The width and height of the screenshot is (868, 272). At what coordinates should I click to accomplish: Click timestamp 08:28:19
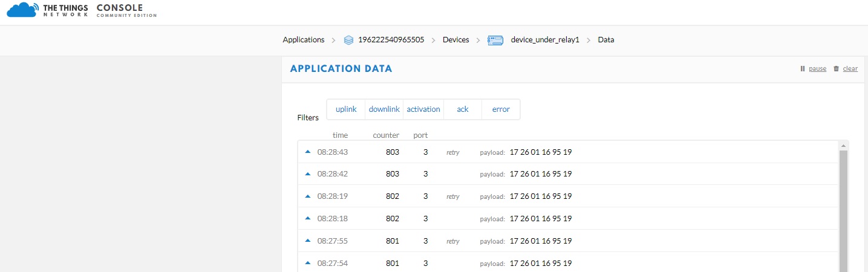333,196
